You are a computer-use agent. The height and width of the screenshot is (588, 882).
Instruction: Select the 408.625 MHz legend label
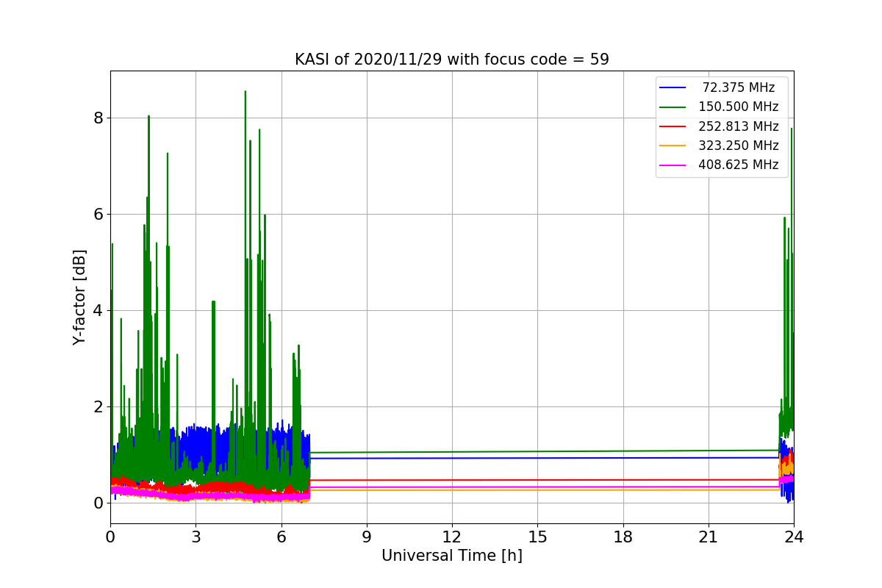pos(738,165)
